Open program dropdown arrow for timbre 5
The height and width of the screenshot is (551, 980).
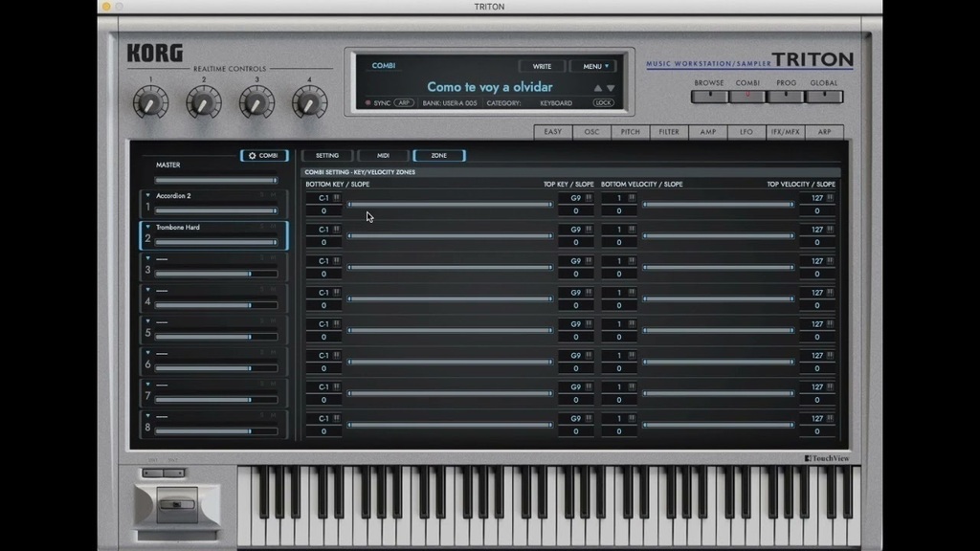[148, 321]
